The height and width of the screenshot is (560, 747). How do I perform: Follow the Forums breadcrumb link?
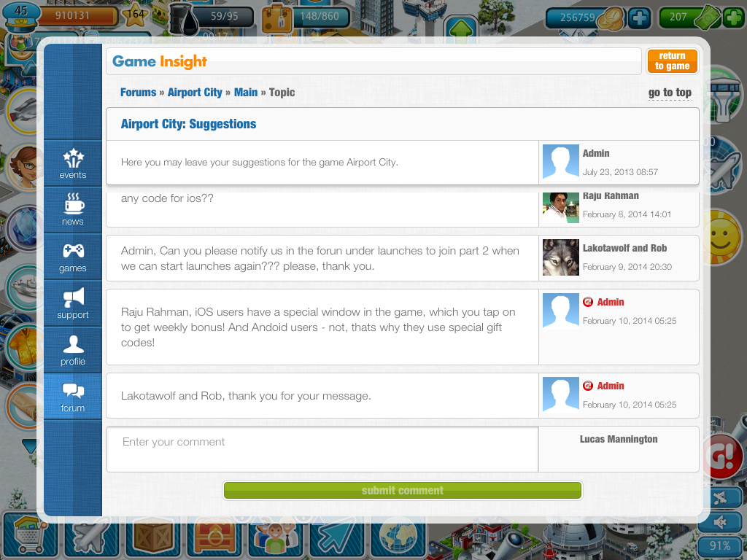tap(138, 93)
